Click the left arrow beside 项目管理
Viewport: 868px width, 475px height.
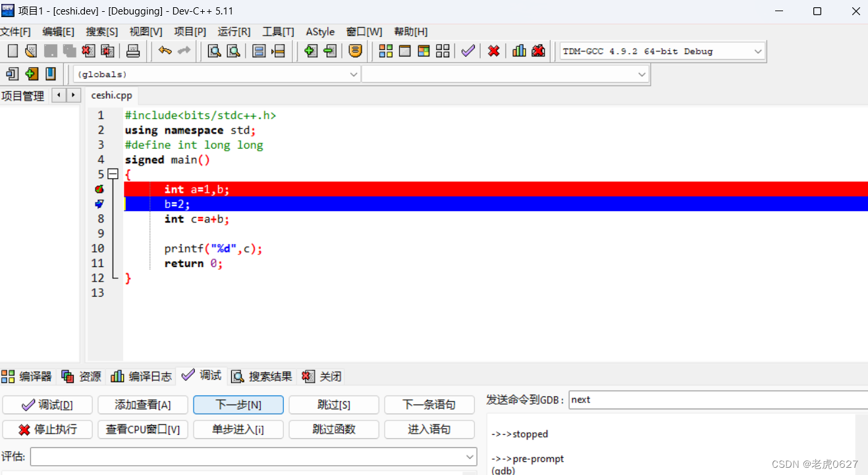pos(59,95)
